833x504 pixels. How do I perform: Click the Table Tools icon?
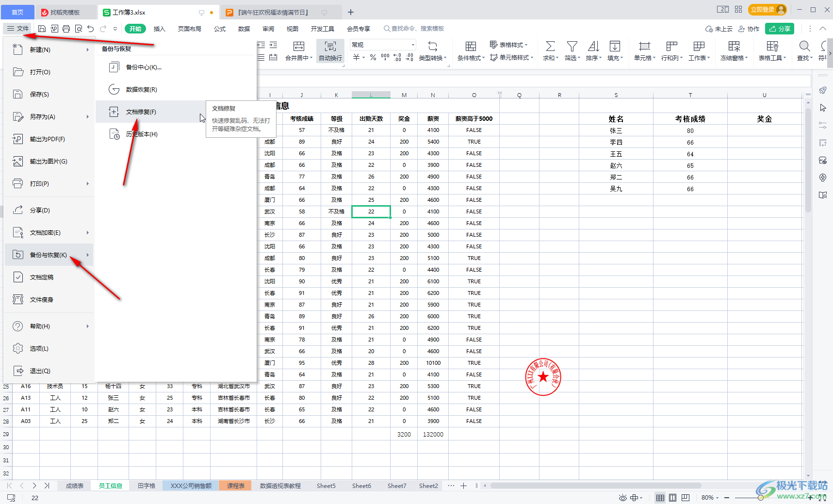pyautogui.click(x=772, y=46)
